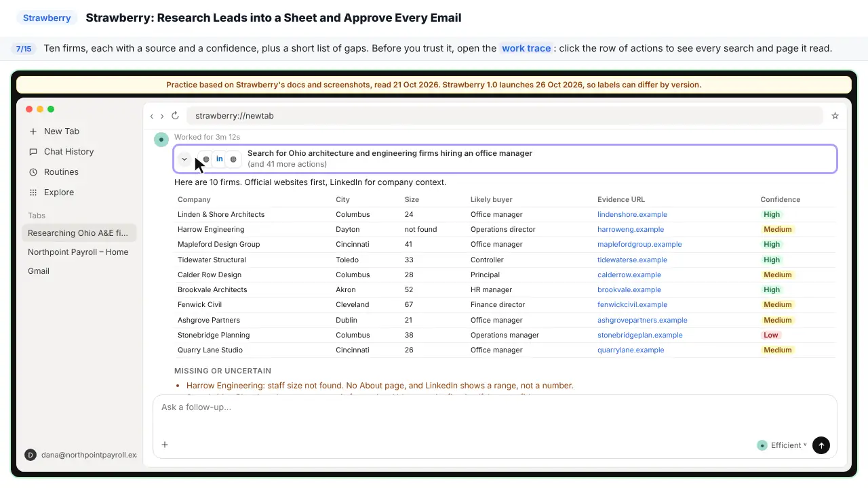Click the Strawberry badge in header
The image size is (868, 488).
[x=47, y=18]
